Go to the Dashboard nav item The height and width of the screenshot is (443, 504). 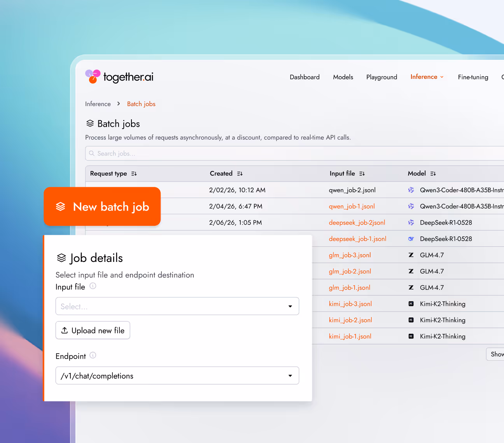click(304, 77)
